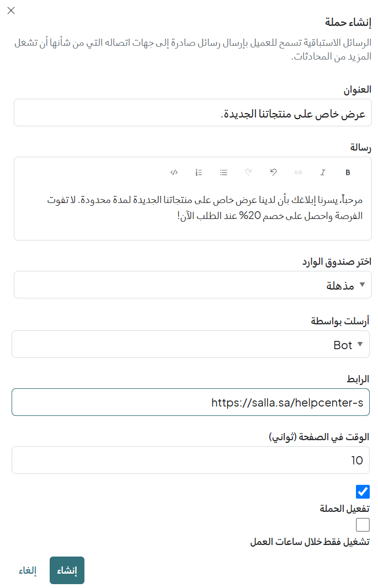Screen dimensions: 378x588
Task: Click the arrow beside مذهلة inbox
Action: pos(362,285)
